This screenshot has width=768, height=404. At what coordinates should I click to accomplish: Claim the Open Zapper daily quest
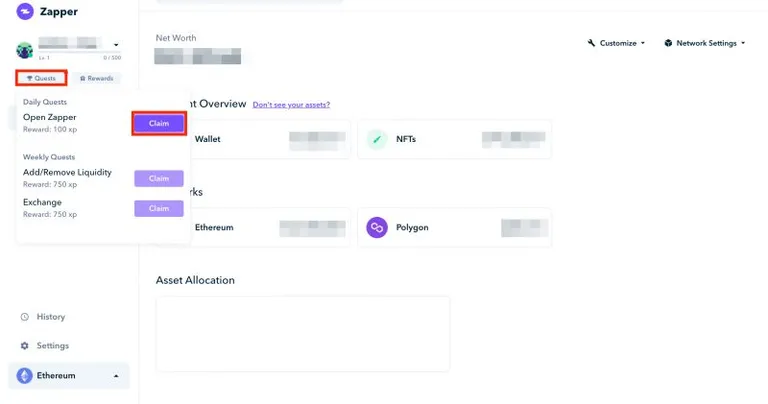coord(159,123)
